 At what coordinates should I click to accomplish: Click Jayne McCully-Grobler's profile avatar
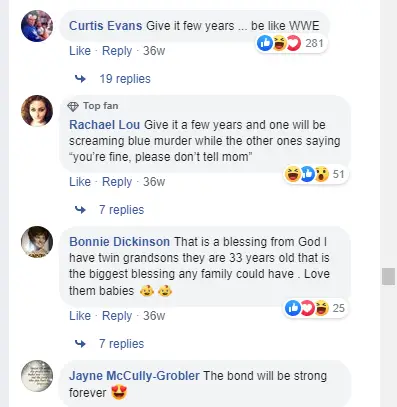37,376
